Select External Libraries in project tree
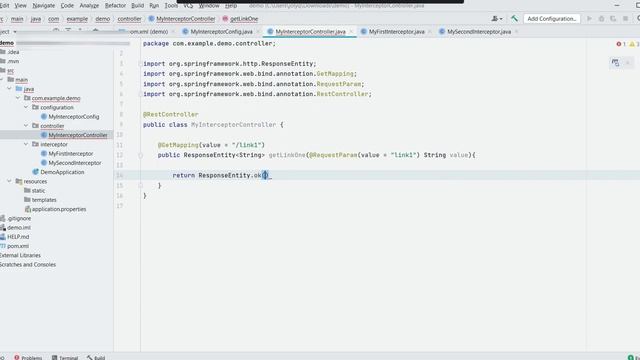640x360 pixels. [x=20, y=255]
